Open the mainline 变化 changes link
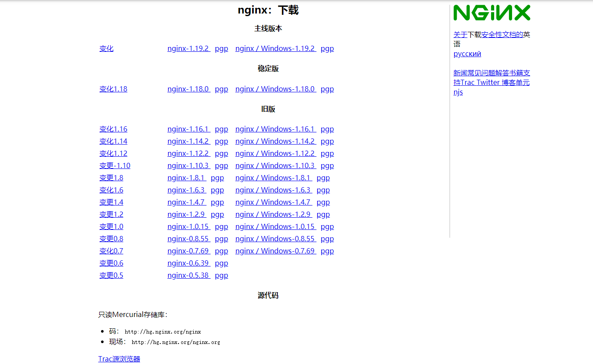 click(106, 48)
